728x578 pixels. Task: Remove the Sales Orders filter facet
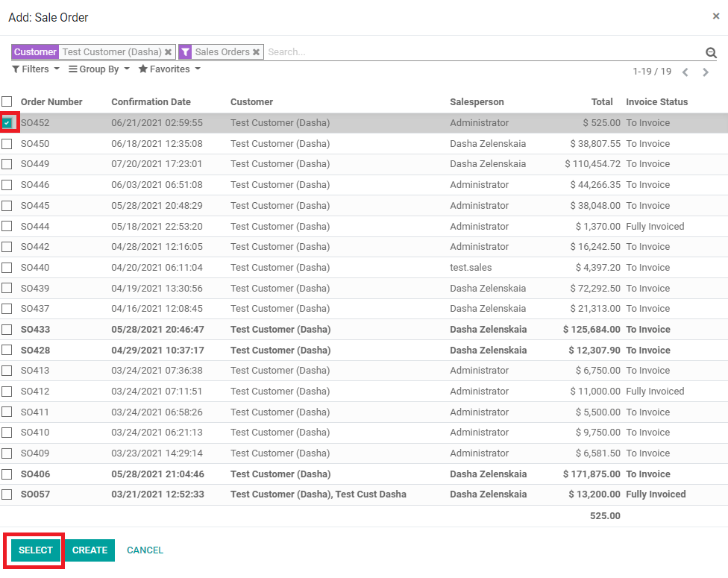tap(256, 52)
